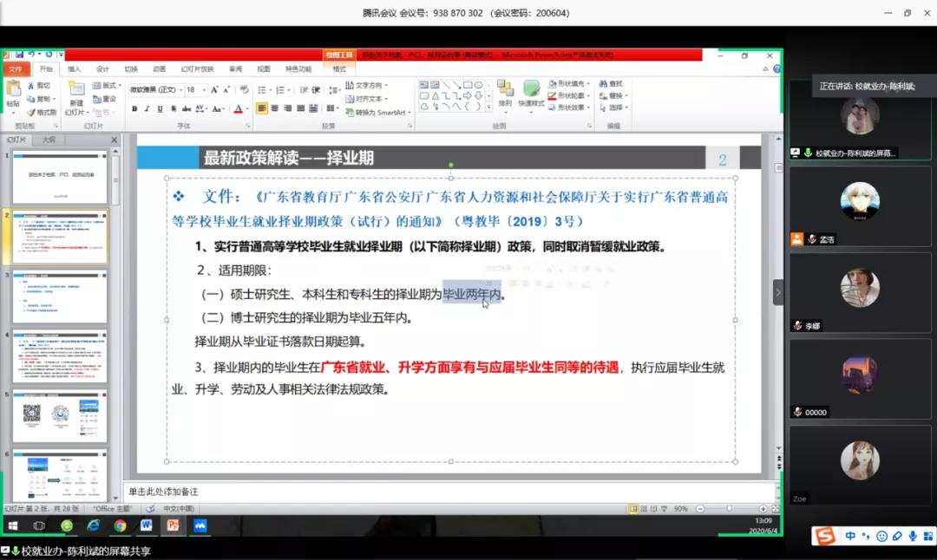Click the Cut (剪切) button
The width and height of the screenshot is (937, 560).
(x=37, y=85)
